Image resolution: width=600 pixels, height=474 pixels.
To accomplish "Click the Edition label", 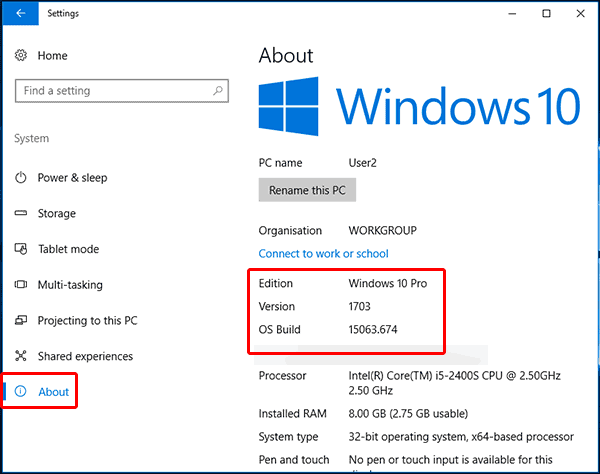I will [x=276, y=283].
